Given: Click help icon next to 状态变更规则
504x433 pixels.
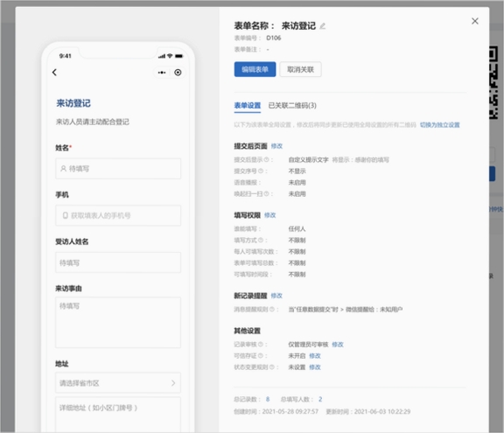Looking at the screenshot, I should click(x=272, y=367).
